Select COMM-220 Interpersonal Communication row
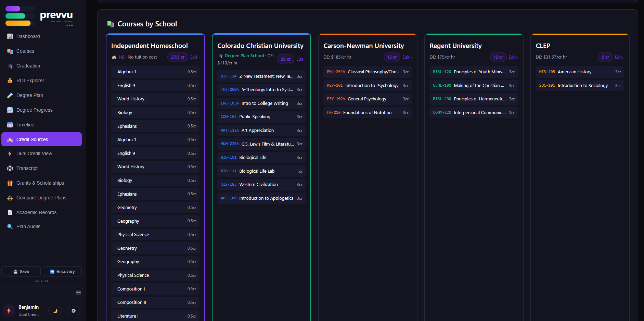The width and height of the screenshot is (644, 321). click(474, 113)
